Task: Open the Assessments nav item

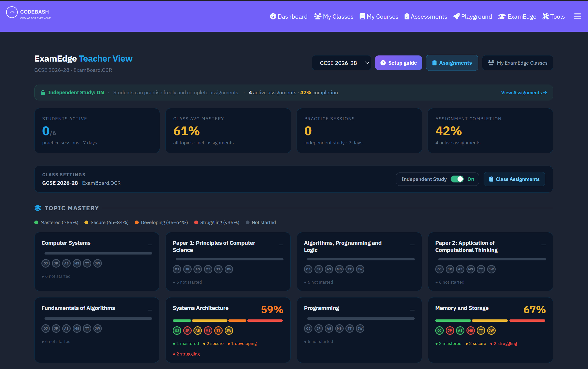Action: 426,17
